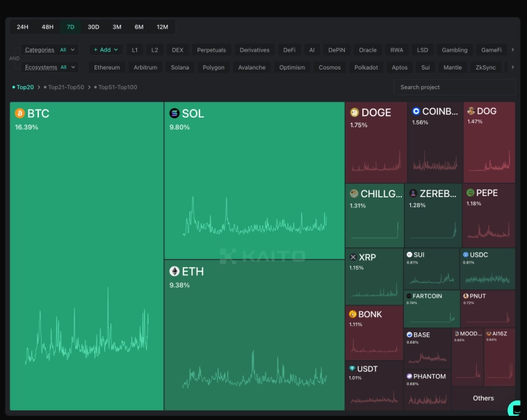Click the AI16Z token icon

489,334
